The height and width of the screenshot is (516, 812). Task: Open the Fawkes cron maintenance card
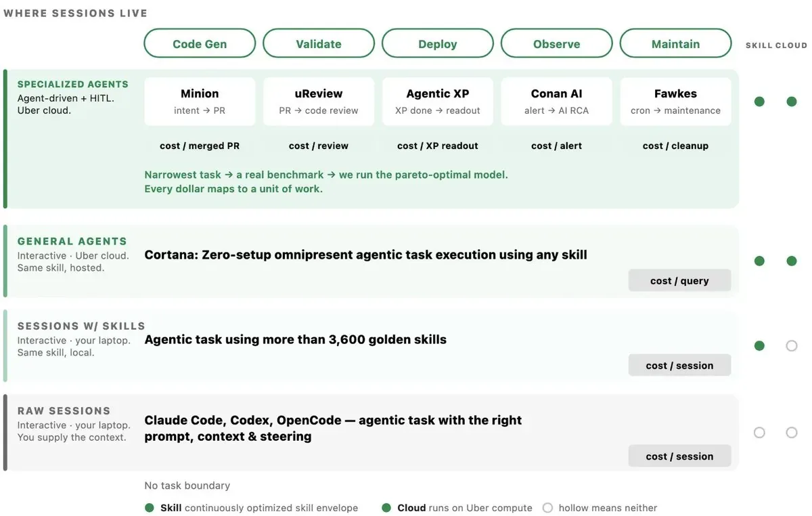click(676, 102)
